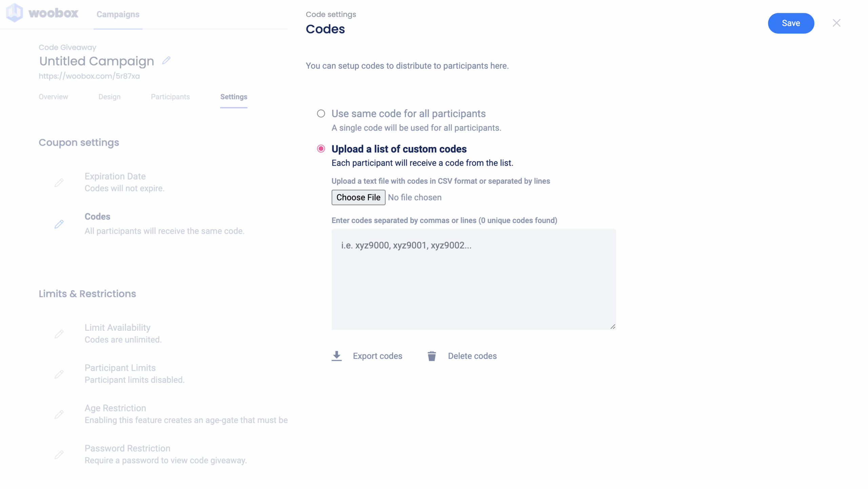The width and height of the screenshot is (868, 489).
Task: Click the codes entry text area
Action: (474, 279)
